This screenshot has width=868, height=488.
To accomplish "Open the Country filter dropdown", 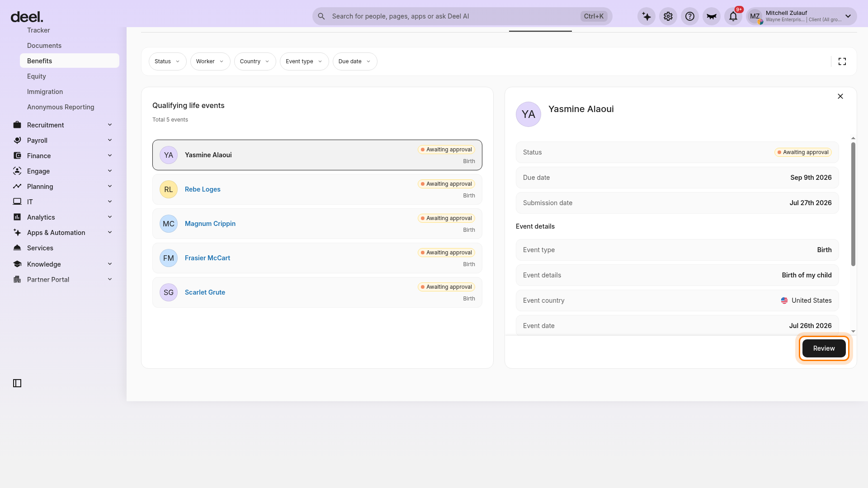I will coord(255,61).
